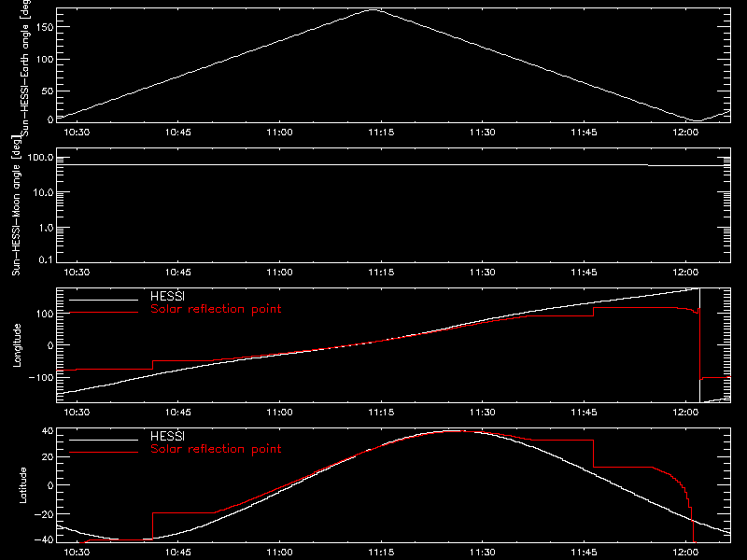Click 11:45 time label under Longitude plot
Viewport: 747px width, 560px height.
585,413
